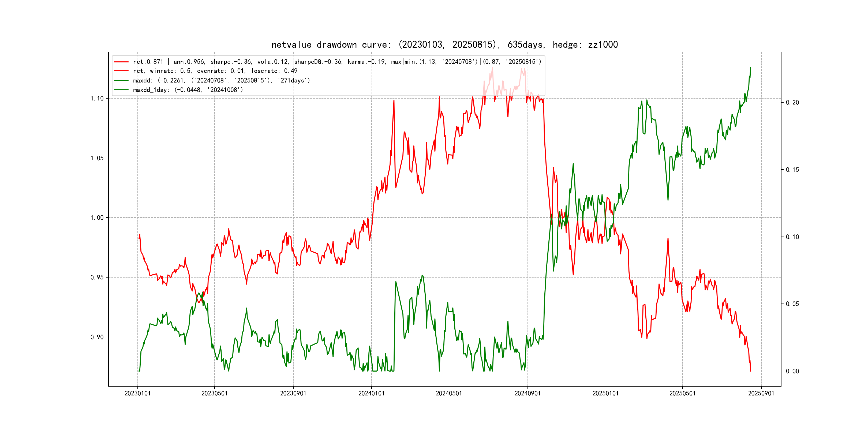Click the red line swatch beside net:0.871 legend entry
Screen dimensions: 868x434
pyautogui.click(x=121, y=62)
